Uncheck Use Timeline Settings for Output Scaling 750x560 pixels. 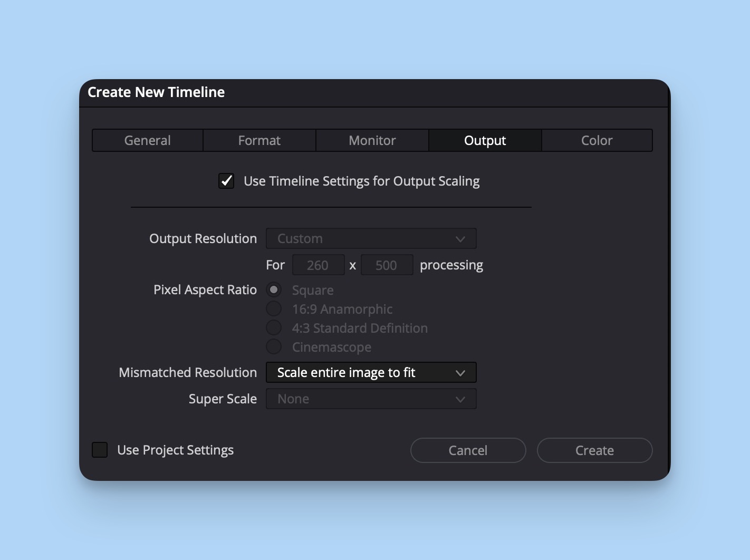[226, 181]
